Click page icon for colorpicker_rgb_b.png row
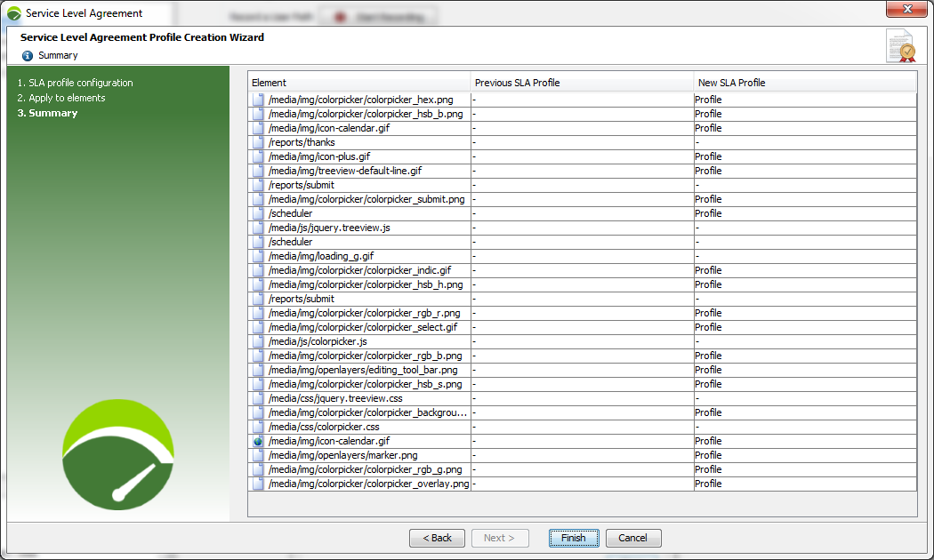This screenshot has width=934, height=560. click(x=258, y=356)
